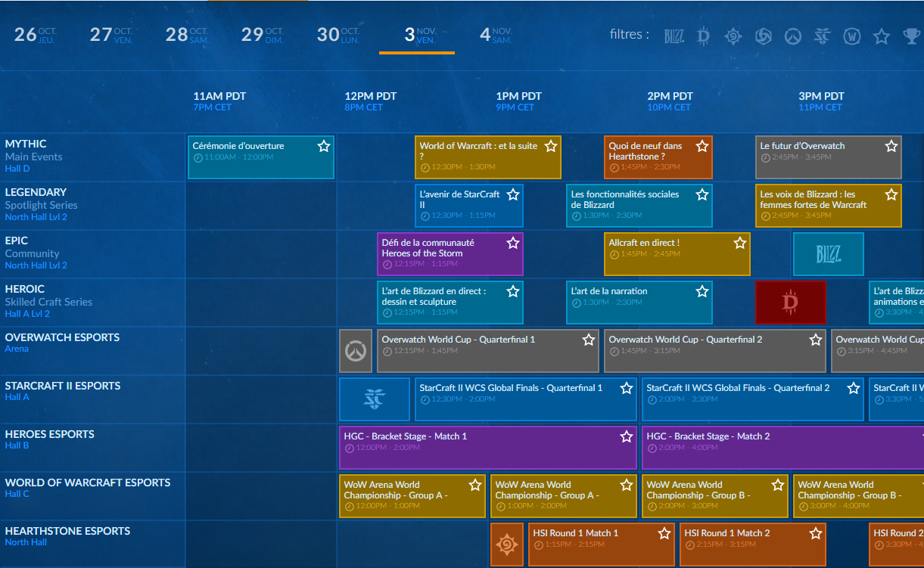Image resolution: width=924 pixels, height=568 pixels.
Task: Toggle favorite on Allcraft en direct
Action: 740,243
